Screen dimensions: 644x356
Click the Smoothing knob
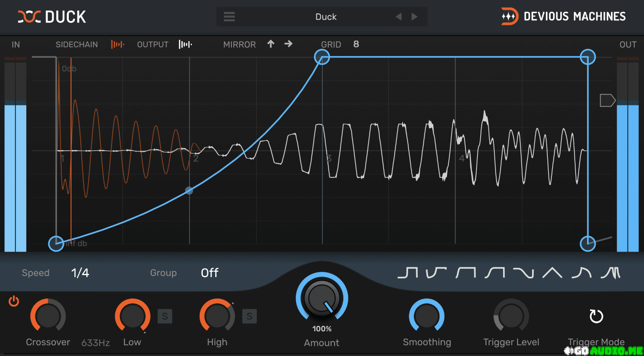(427, 316)
